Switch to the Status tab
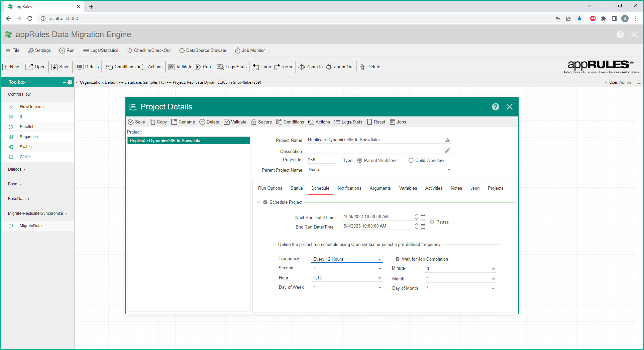The image size is (644, 350). coord(297,188)
